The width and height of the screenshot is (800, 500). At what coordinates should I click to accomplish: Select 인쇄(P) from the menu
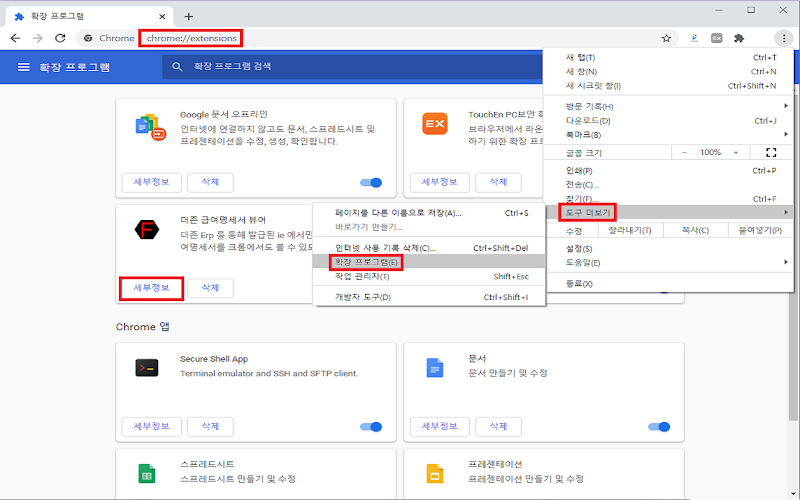tap(668, 170)
